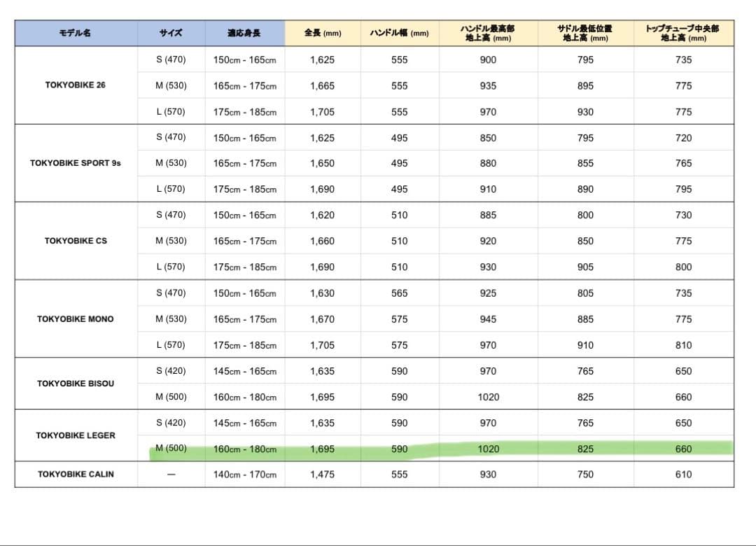Screen dimensions: 756x546
Task: Select the 1,475 total length value
Action: (323, 475)
